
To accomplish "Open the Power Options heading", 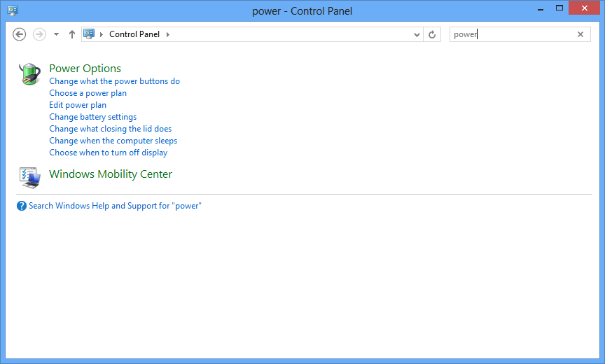I will (x=85, y=69).
